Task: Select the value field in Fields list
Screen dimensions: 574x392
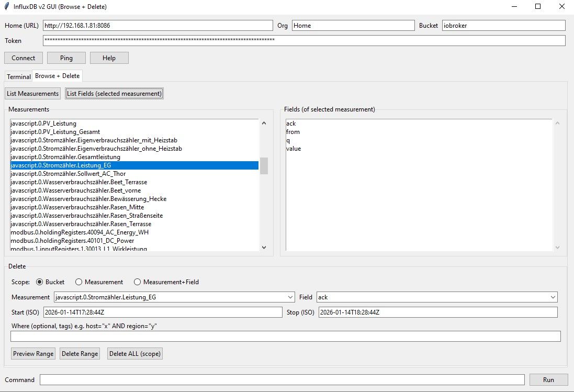Action: tap(294, 148)
